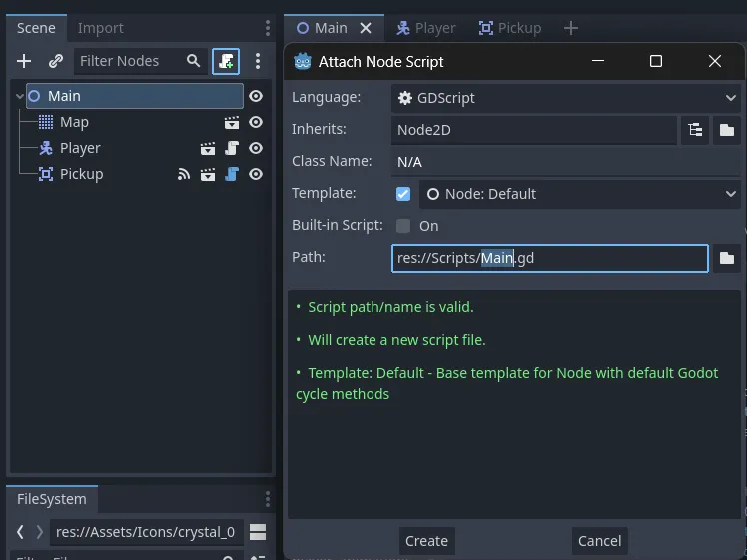Show Pickup node signal connections

[x=184, y=174]
